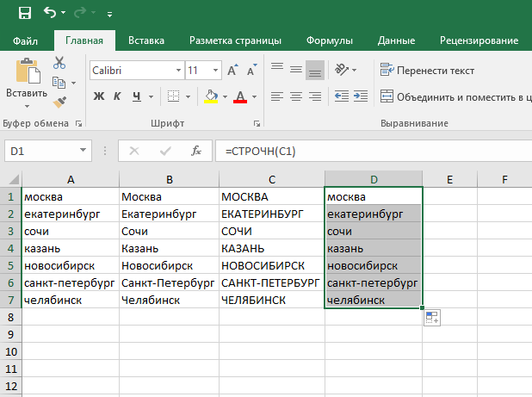Click the Перенести текст button
Image resolution: width=532 pixels, height=397 pixels.
(x=427, y=71)
